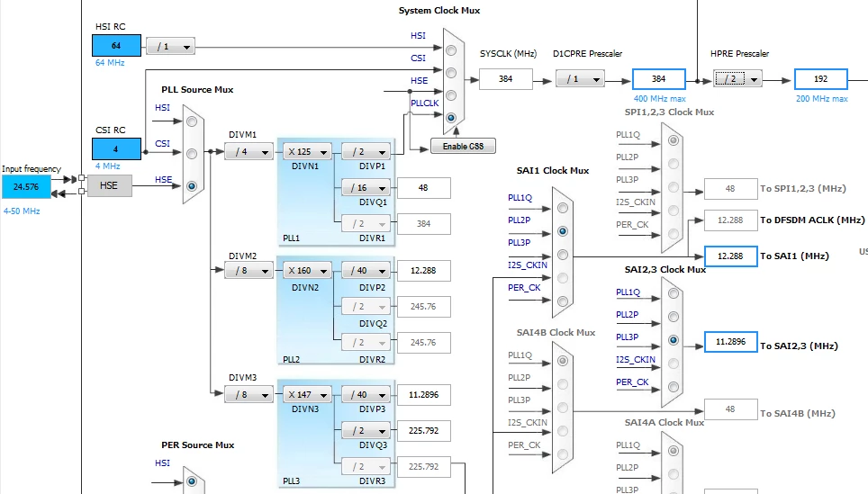Open the DIVM3 /8 dropdown
The image size is (868, 494).
(x=249, y=394)
